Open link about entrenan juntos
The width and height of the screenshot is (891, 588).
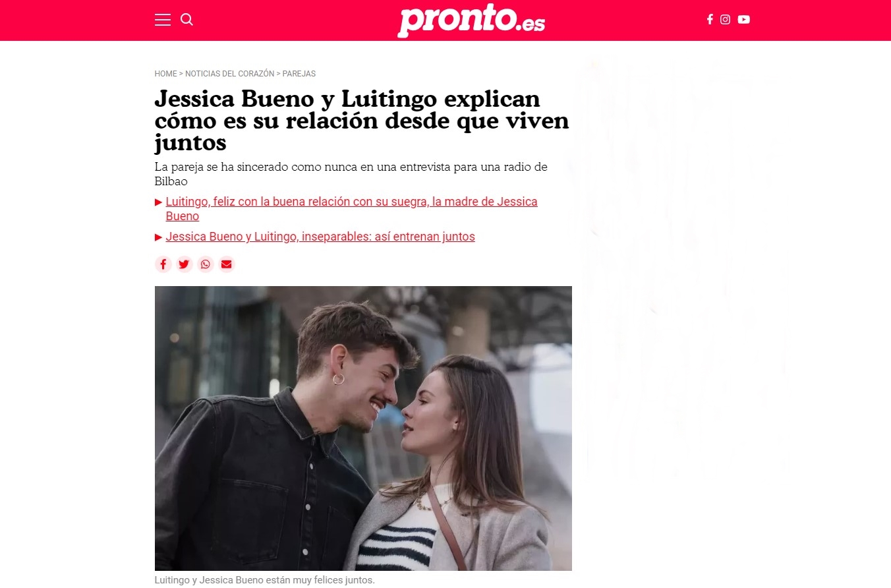320,237
